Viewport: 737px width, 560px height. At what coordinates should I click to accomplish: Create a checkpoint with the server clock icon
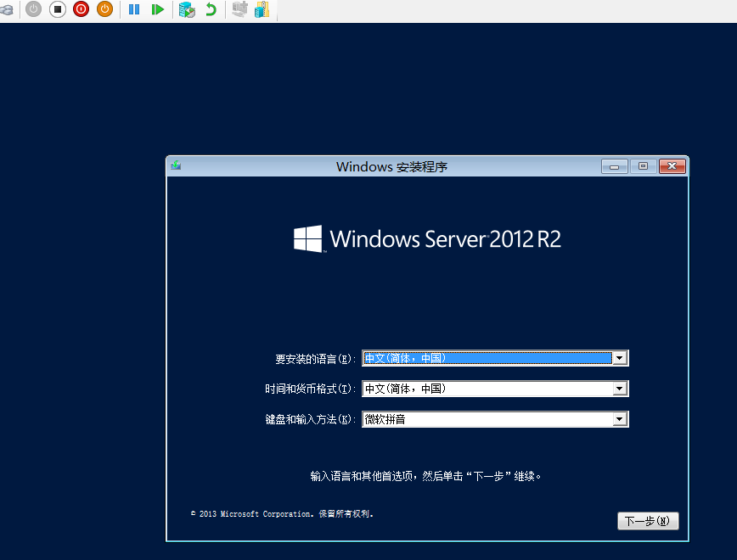(x=187, y=9)
